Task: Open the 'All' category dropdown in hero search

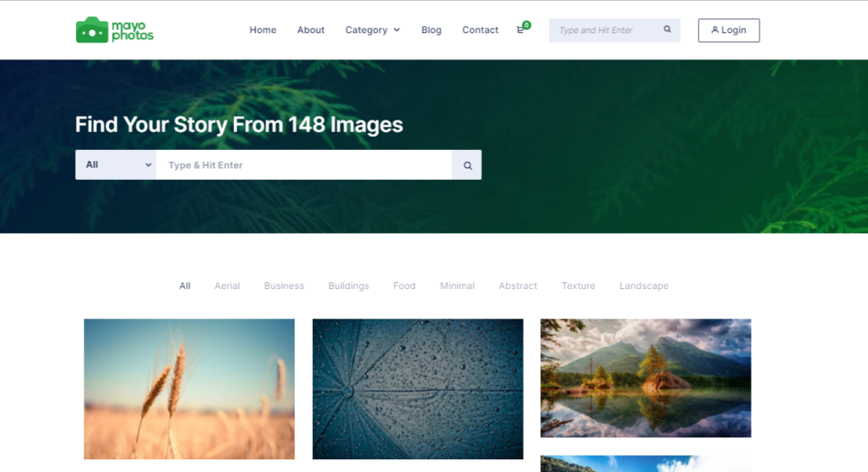Action: click(x=115, y=165)
